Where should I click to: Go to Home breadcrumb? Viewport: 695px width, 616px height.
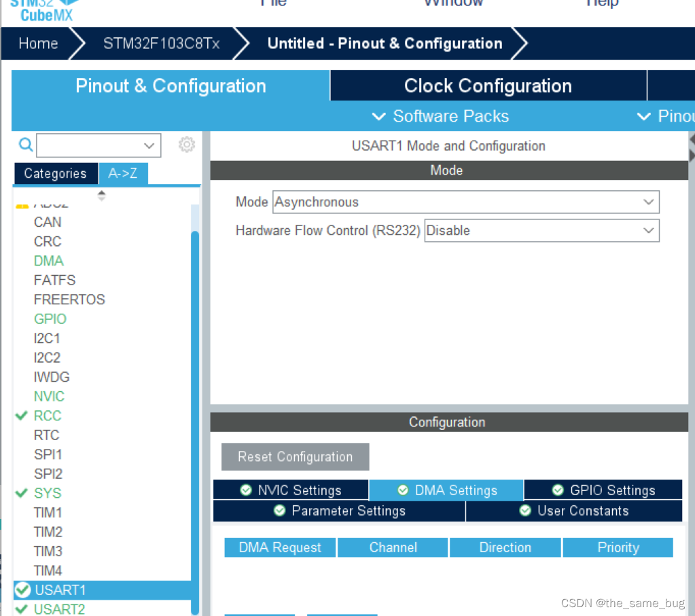point(38,43)
